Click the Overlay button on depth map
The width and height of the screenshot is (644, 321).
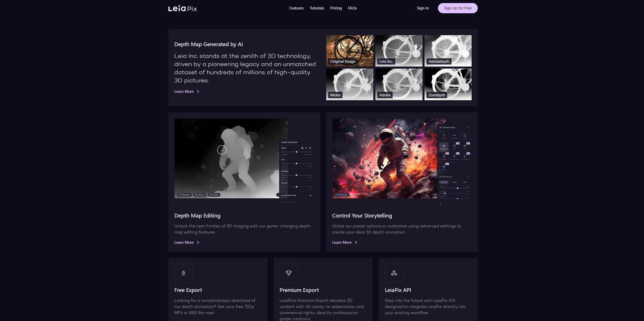tap(200, 195)
